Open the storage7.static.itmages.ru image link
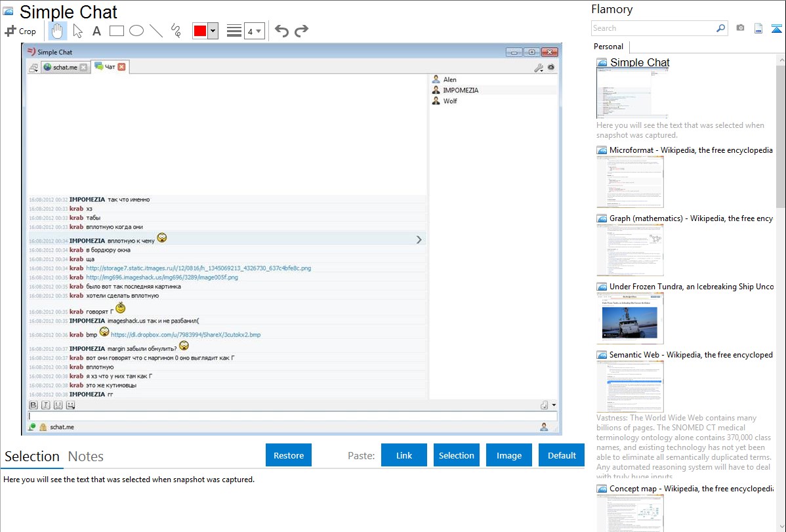The width and height of the screenshot is (786, 532). pos(199,268)
